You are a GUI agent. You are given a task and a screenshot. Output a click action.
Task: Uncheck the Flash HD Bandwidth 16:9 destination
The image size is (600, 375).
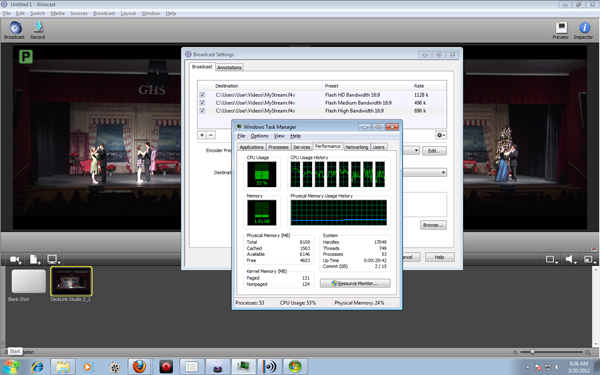202,95
